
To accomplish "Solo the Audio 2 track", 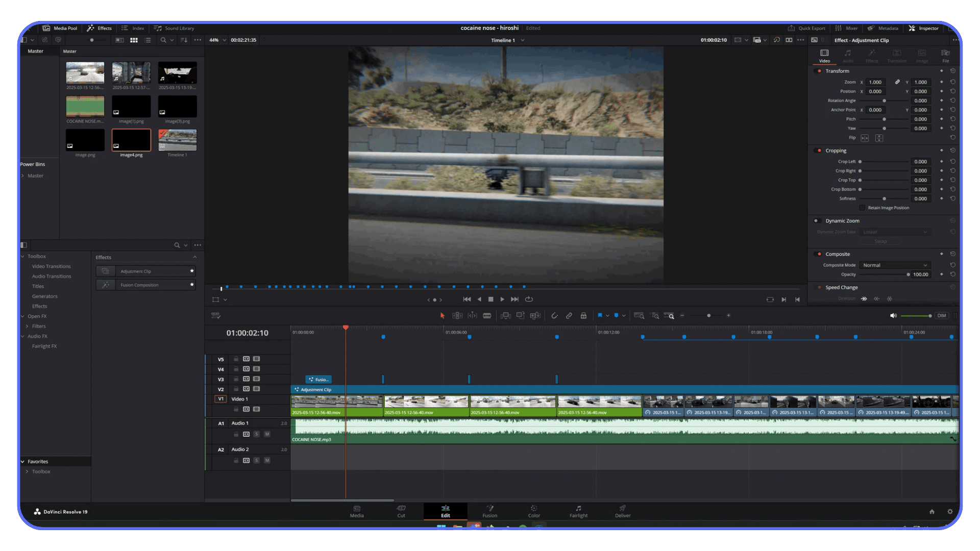I will pyautogui.click(x=256, y=460).
